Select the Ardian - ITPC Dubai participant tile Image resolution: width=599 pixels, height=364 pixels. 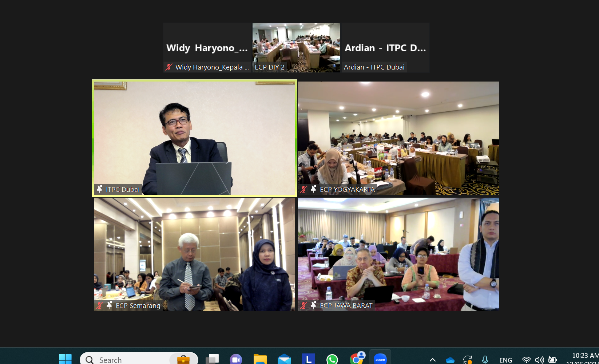tap(385, 48)
